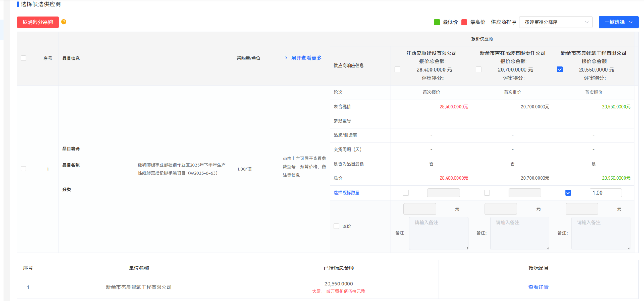
Task: Click the 取消部分采购 button
Action: point(38,22)
